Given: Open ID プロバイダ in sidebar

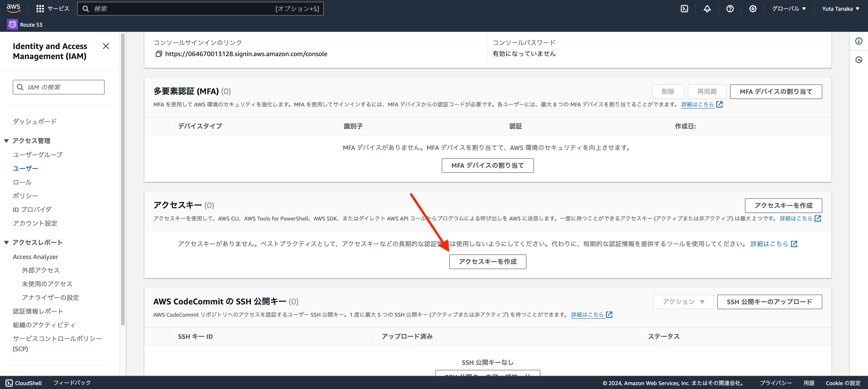Looking at the screenshot, I should [x=32, y=210].
